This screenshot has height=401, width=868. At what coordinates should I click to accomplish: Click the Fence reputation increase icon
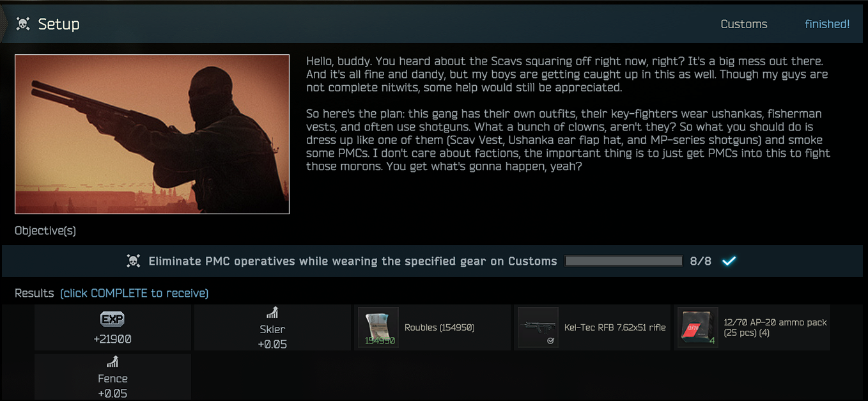(112, 362)
